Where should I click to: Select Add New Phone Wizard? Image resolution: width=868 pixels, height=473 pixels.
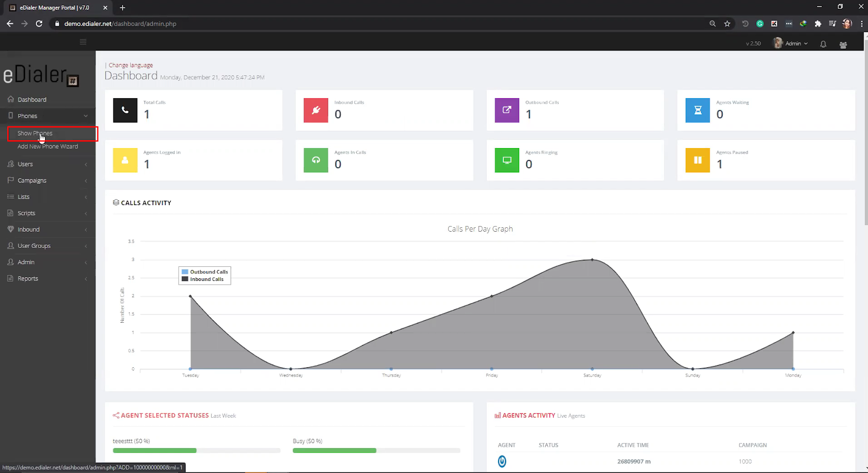(48, 146)
